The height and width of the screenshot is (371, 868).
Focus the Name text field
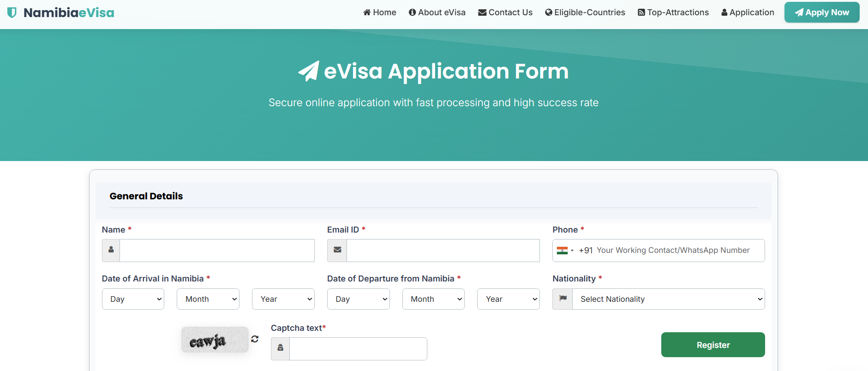coord(217,251)
